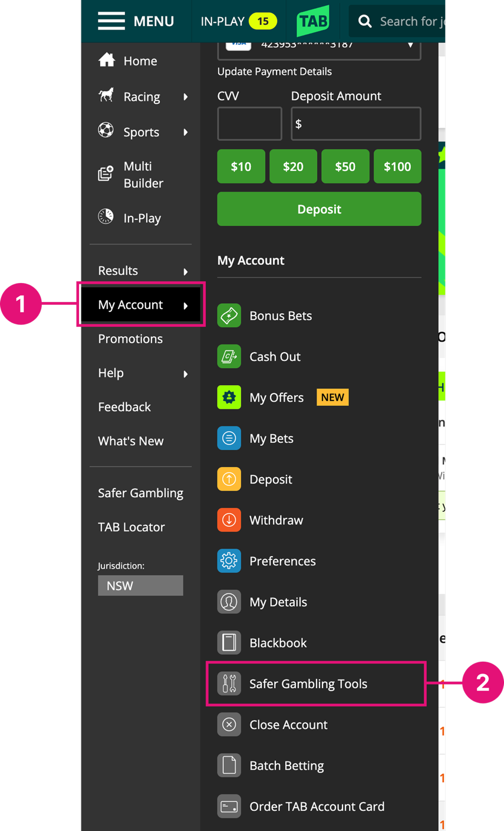Expand the Racing menu section
Viewport: 504px width, 831px height.
[141, 96]
